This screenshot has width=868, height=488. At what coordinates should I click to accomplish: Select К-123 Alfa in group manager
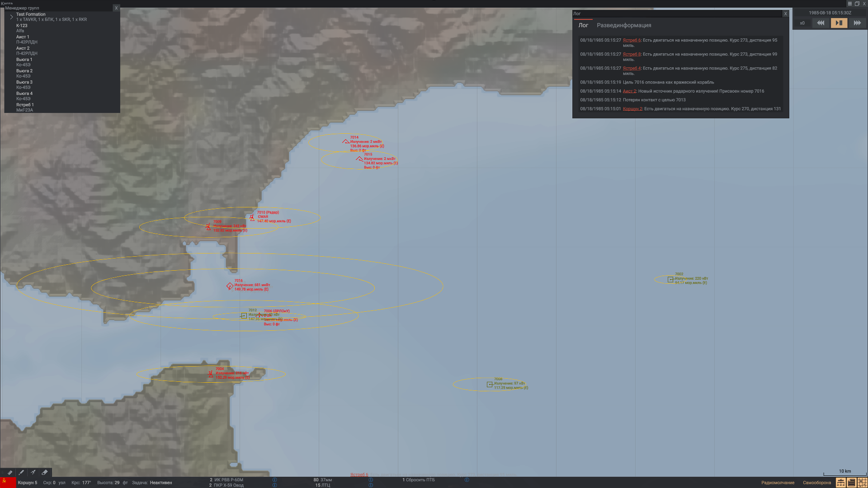pyautogui.click(x=22, y=28)
